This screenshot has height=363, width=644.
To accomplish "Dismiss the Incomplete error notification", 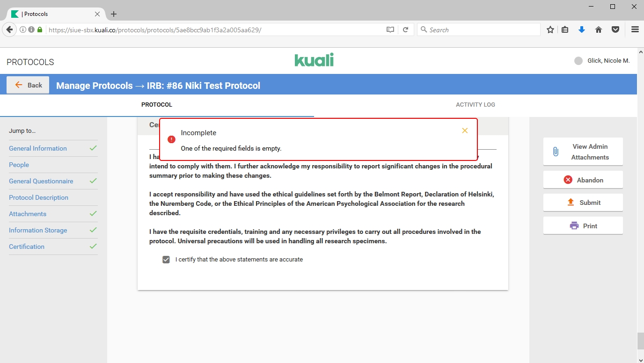I will (464, 131).
